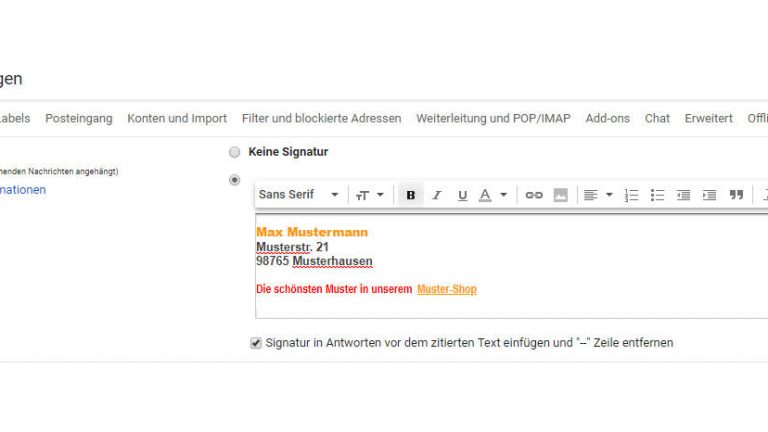768x432 pixels.
Task: Open 'Filter und blockierte Adressen' tab
Action: pos(321,118)
